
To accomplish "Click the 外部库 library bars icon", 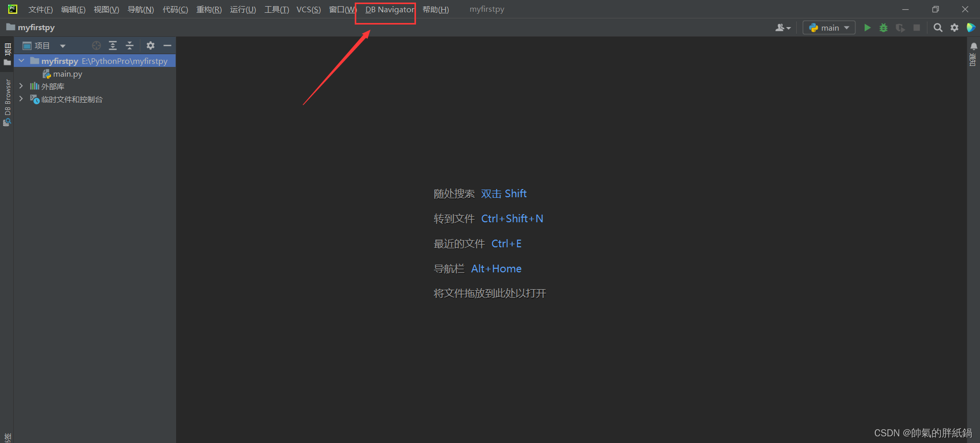I will pos(34,86).
